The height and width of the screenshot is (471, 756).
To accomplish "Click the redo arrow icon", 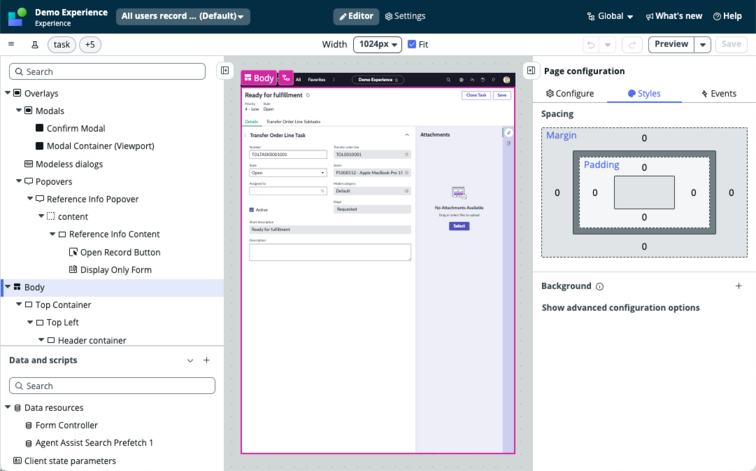I will click(632, 45).
